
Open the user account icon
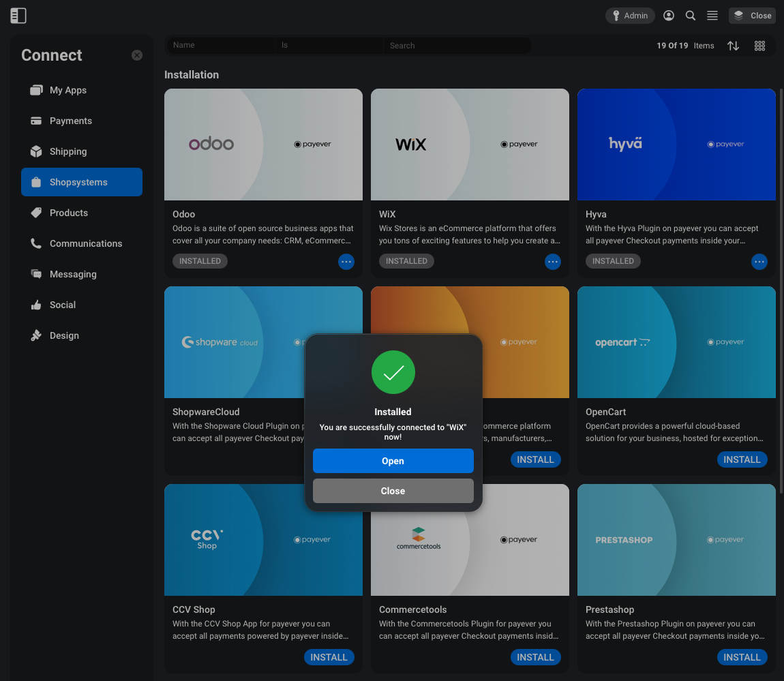click(669, 16)
